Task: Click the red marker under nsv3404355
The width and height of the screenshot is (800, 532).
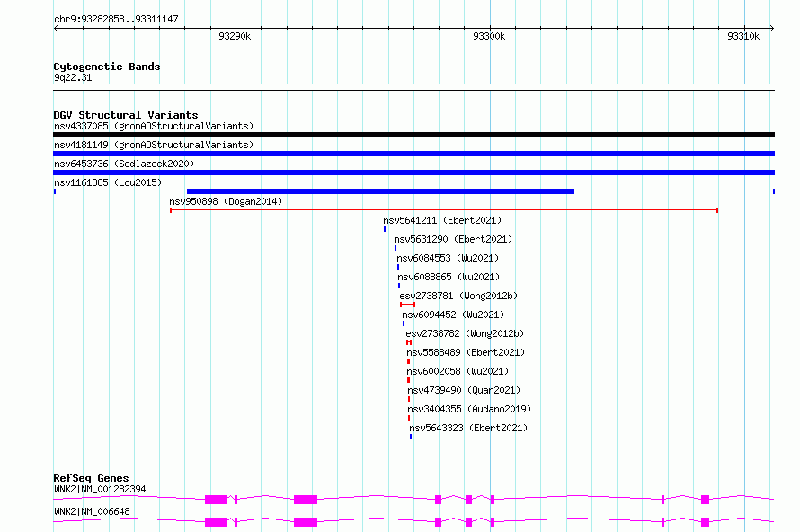Action: [409, 418]
